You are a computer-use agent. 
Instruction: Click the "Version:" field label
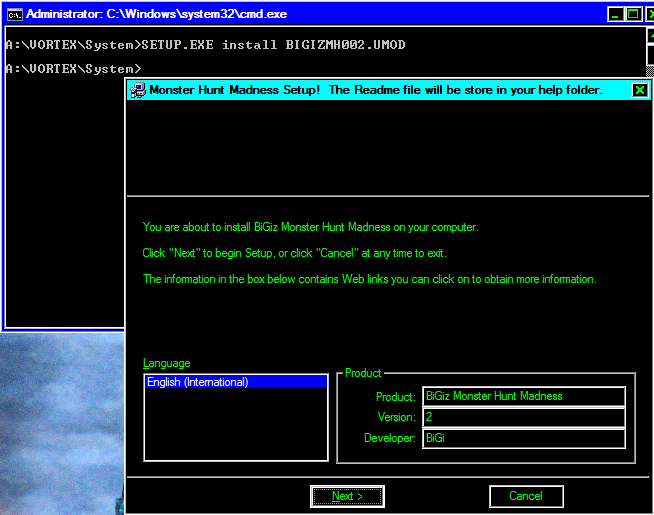(x=397, y=417)
